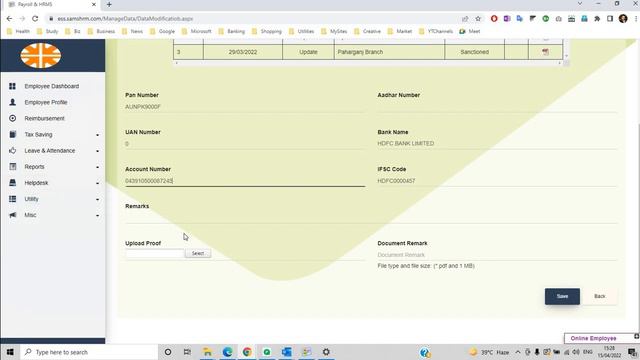Expand the Reports menu arrow
The width and height of the screenshot is (640, 360).
[98, 167]
